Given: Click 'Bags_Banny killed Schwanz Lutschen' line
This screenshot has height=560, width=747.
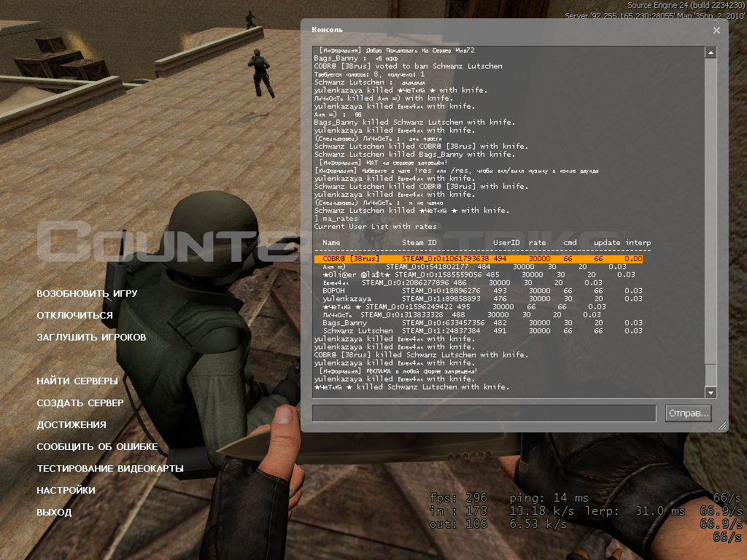Looking at the screenshot, I should [x=414, y=122].
